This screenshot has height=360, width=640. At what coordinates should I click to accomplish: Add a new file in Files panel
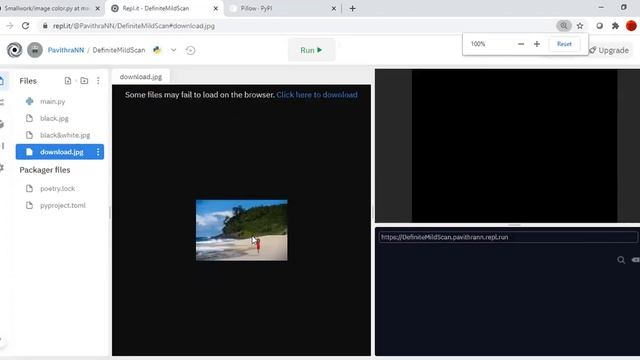point(68,81)
